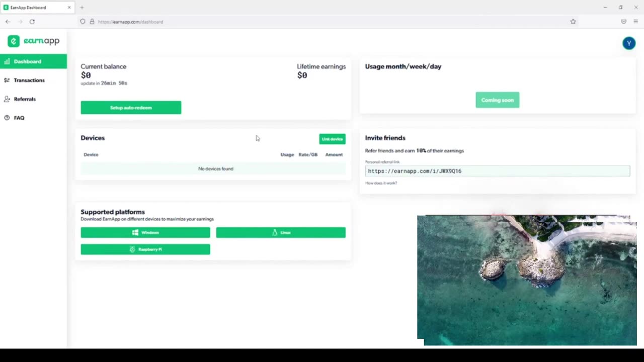Image resolution: width=644 pixels, height=362 pixels.
Task: Go to the Referrals section
Action: click(x=25, y=99)
